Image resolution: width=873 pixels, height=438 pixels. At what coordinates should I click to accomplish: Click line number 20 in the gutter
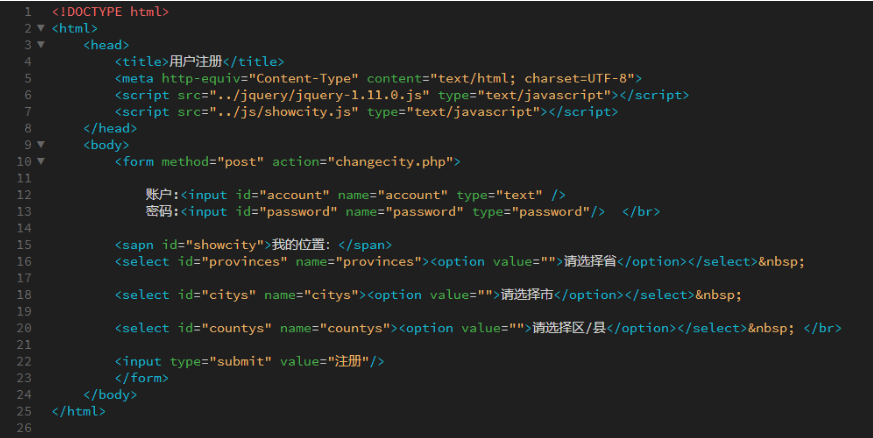24,328
